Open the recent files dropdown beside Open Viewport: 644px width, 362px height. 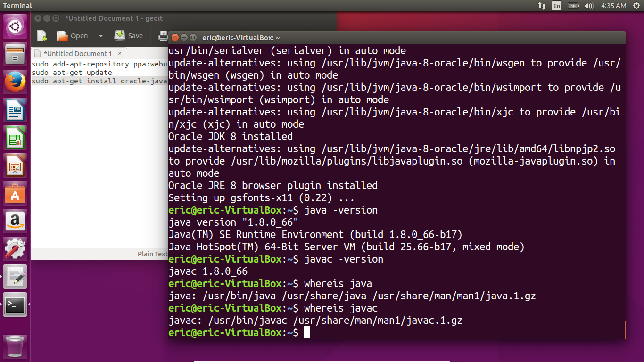(100, 35)
